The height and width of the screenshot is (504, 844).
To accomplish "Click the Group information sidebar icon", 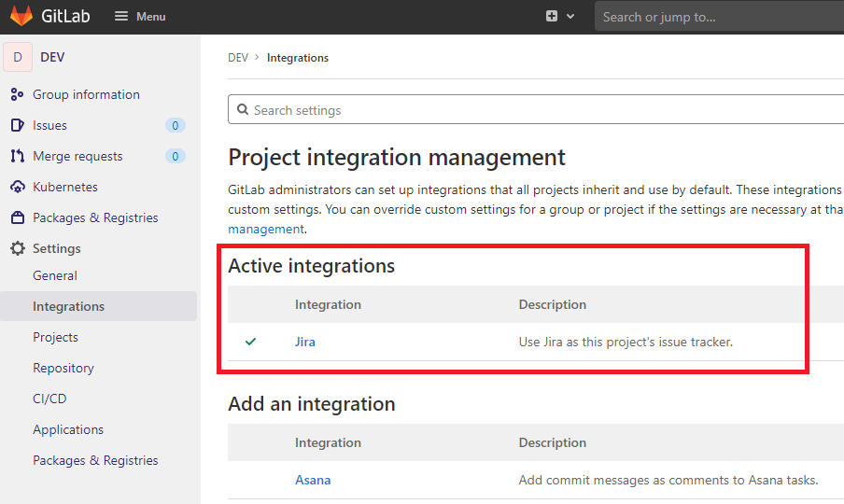I will (17, 94).
